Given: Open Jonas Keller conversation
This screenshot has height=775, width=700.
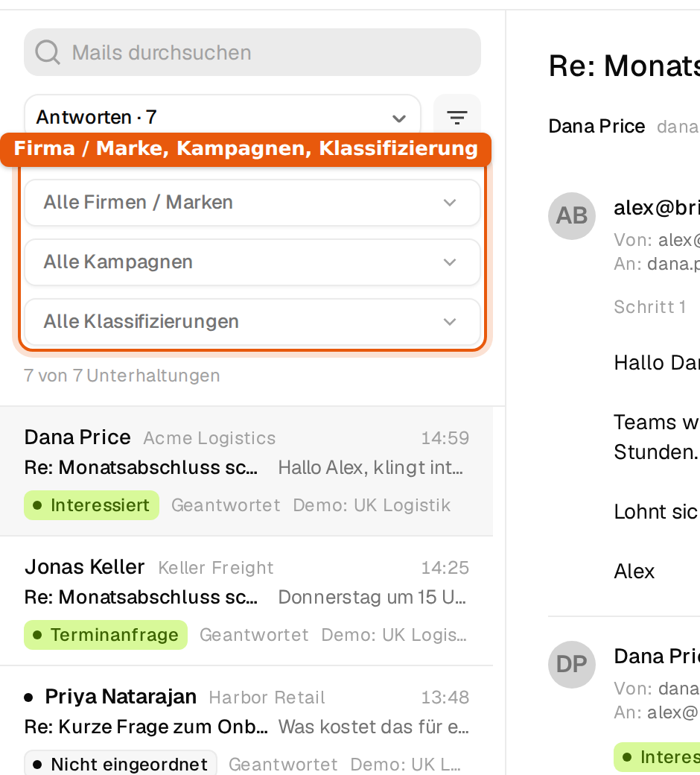Looking at the screenshot, I should click(x=246, y=601).
